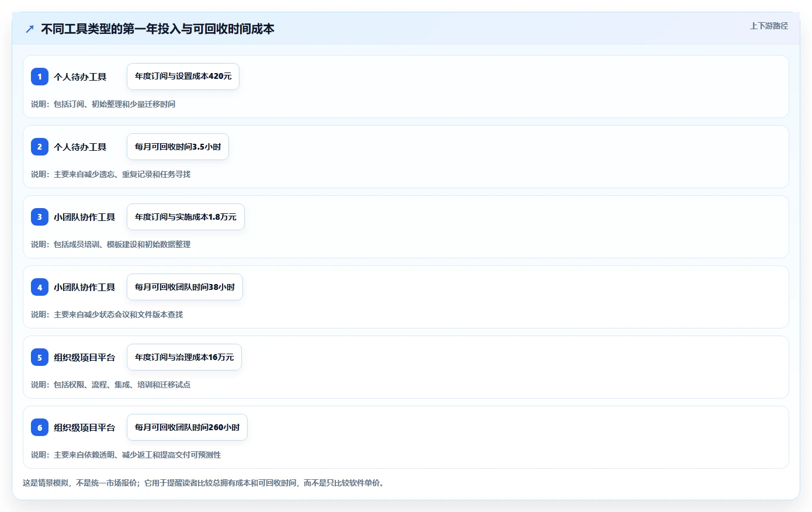Select the title 不同工具类型的第一年投入与可回收时间成本
The image size is (812, 512).
click(158, 29)
